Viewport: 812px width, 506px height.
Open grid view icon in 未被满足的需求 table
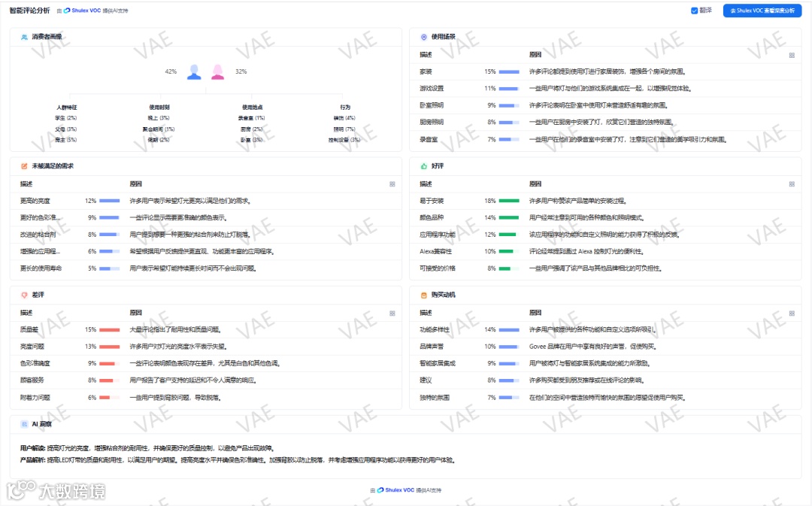392,184
